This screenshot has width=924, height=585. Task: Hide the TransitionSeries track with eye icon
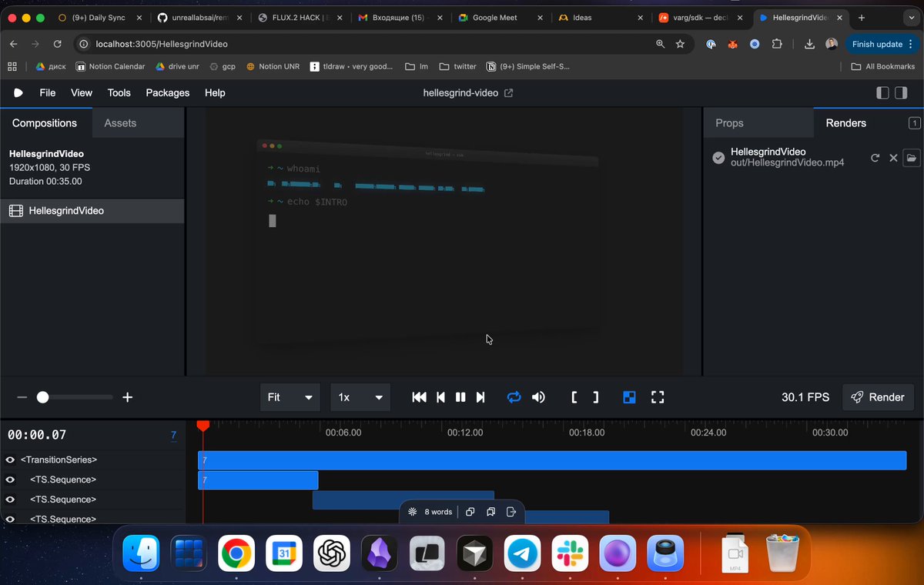point(10,460)
